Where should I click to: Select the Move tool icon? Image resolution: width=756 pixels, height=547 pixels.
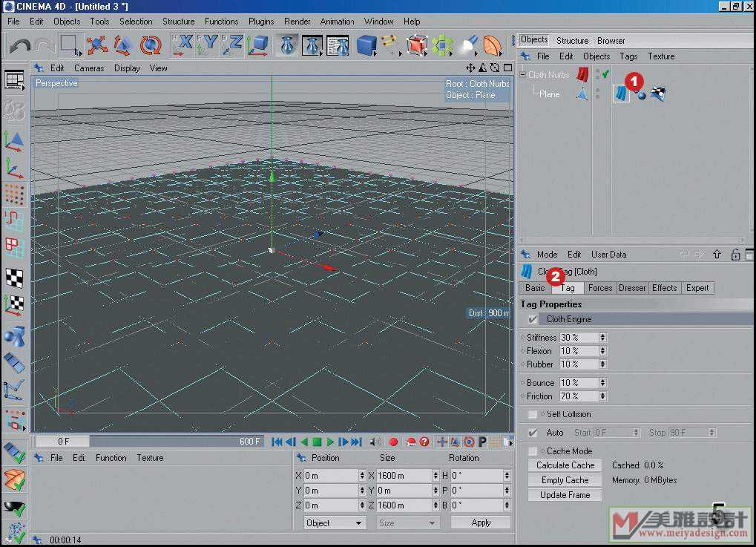tap(96, 46)
